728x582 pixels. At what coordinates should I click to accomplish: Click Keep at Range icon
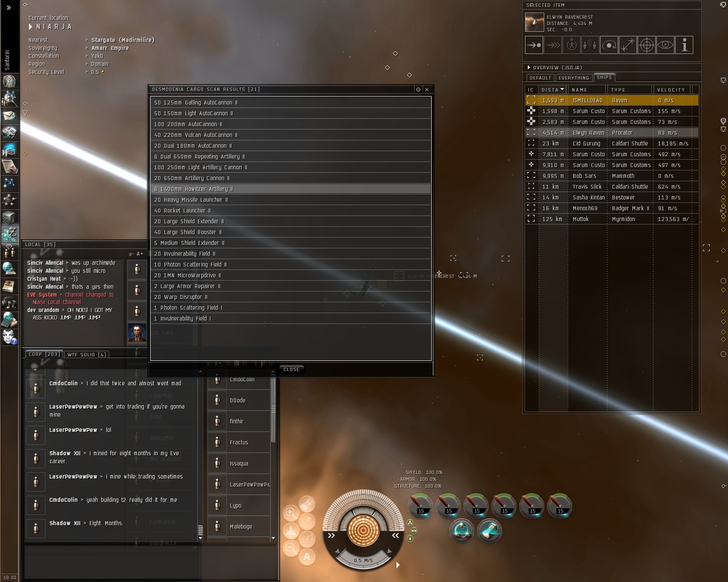627,45
